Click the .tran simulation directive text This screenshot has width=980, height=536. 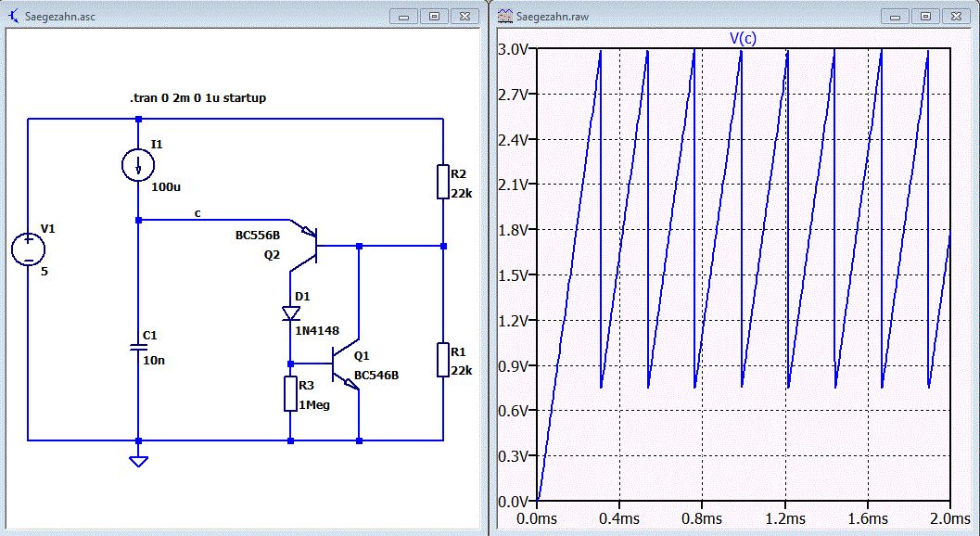click(x=197, y=98)
